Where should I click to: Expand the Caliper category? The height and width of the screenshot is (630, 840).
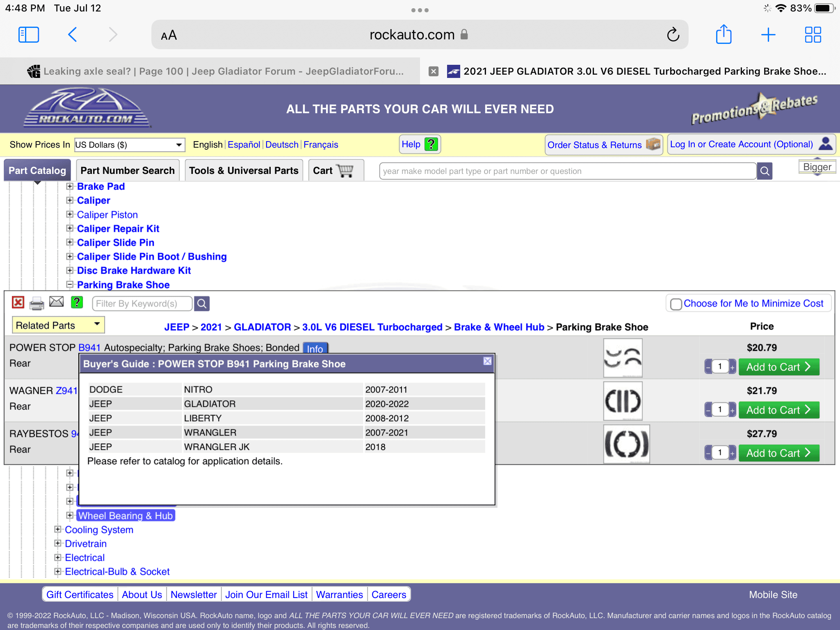pos(70,201)
